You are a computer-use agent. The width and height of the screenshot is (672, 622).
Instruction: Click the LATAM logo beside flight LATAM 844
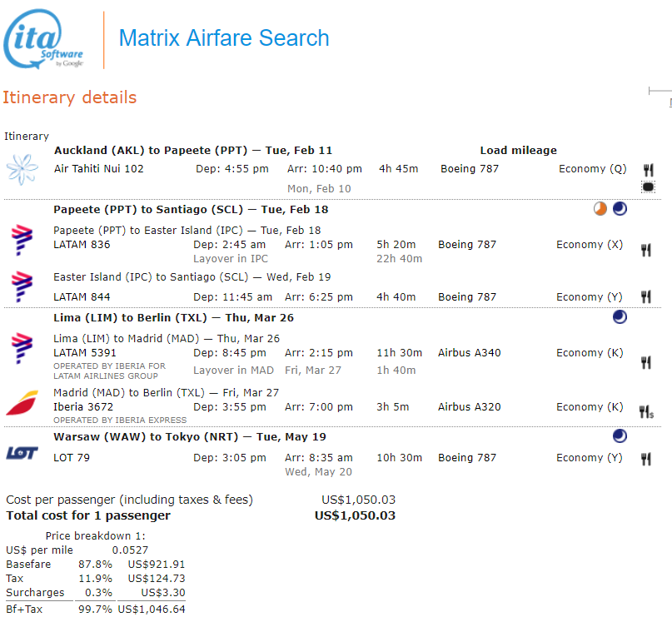click(22, 286)
